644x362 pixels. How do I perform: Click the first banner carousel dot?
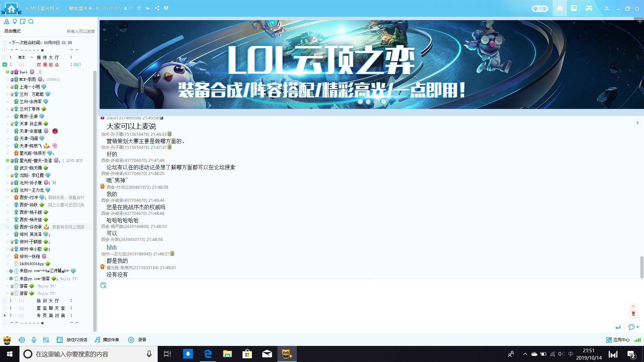tap(360, 102)
